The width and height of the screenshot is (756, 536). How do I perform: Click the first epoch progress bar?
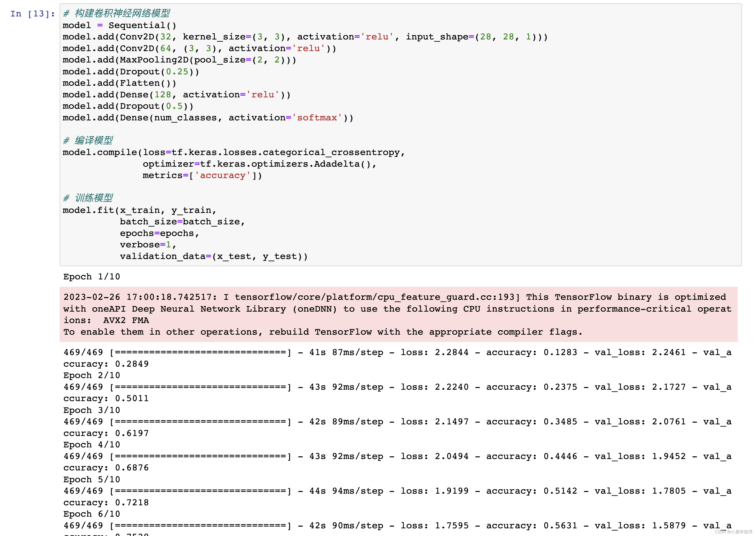pos(200,352)
